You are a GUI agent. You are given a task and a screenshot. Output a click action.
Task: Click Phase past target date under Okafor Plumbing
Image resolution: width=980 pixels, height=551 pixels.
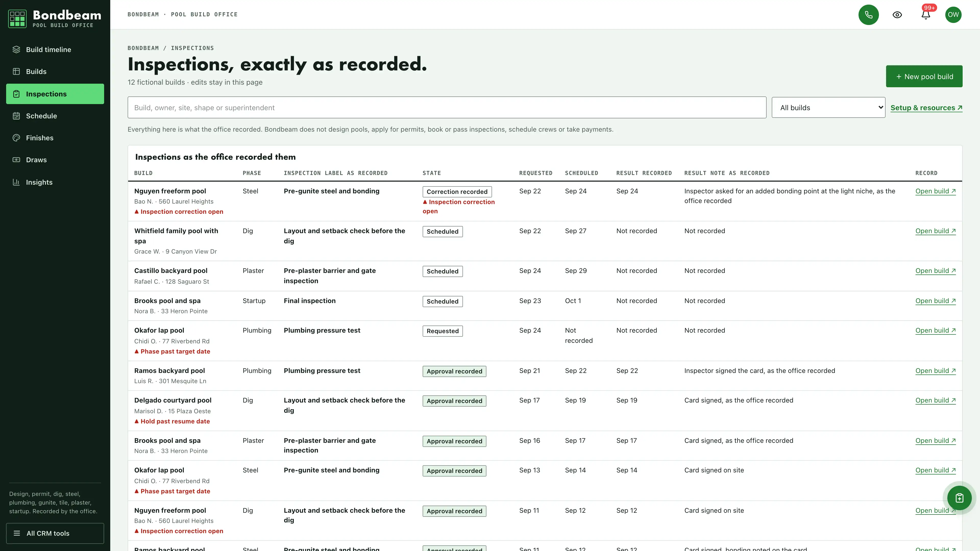(x=172, y=351)
